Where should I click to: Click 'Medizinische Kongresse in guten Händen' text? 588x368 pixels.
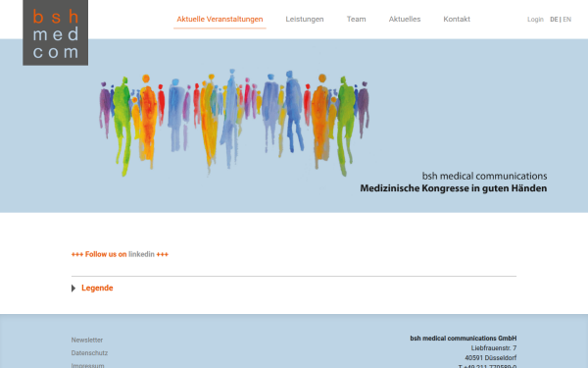(454, 188)
